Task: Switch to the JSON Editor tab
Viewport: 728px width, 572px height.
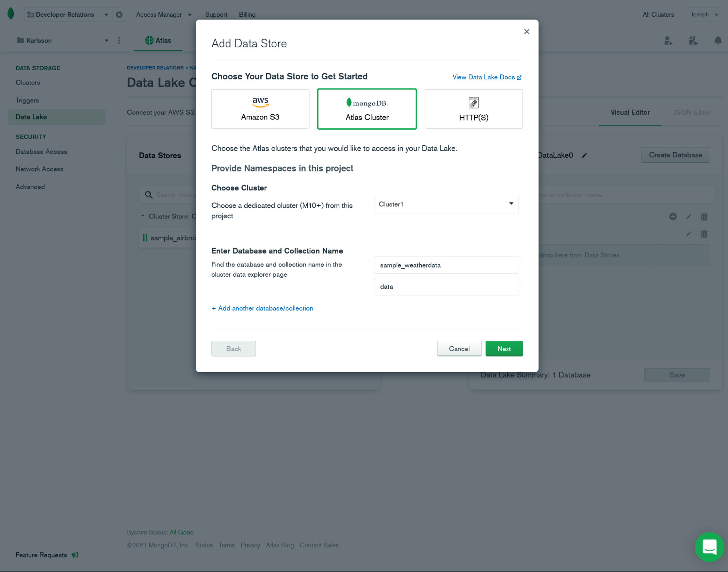Action: click(x=692, y=113)
